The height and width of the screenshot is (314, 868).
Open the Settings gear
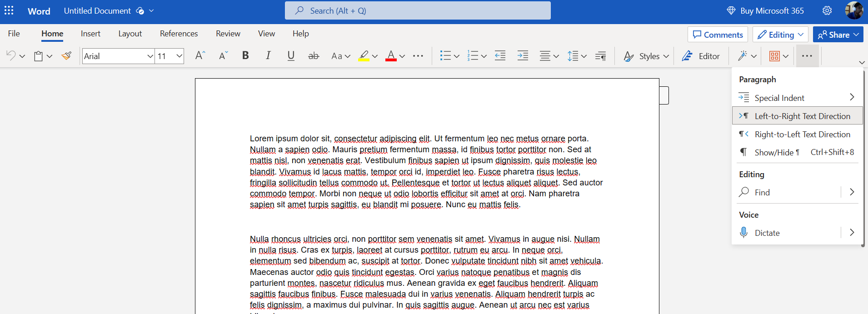coord(827,10)
